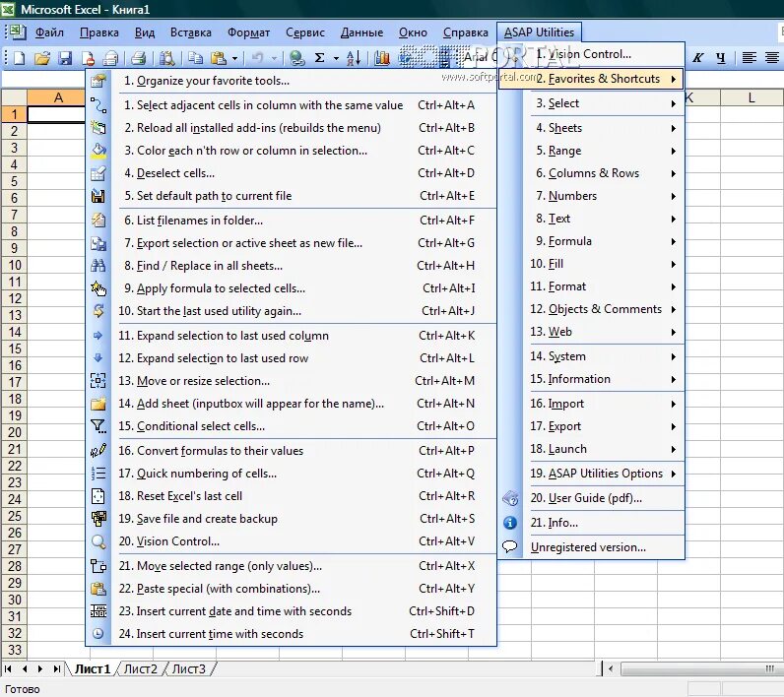Click the Chart wizard toolbar icon
784x697 pixels.
(x=381, y=58)
